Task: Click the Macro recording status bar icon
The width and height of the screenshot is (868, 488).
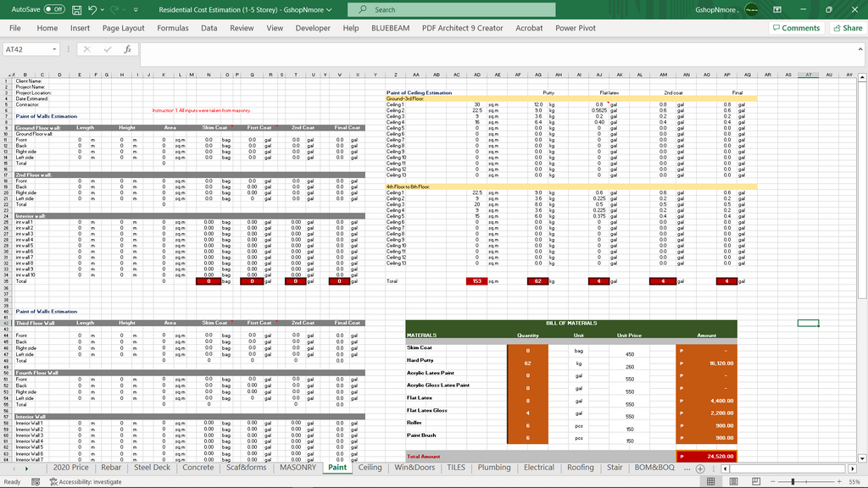Action: [36, 482]
